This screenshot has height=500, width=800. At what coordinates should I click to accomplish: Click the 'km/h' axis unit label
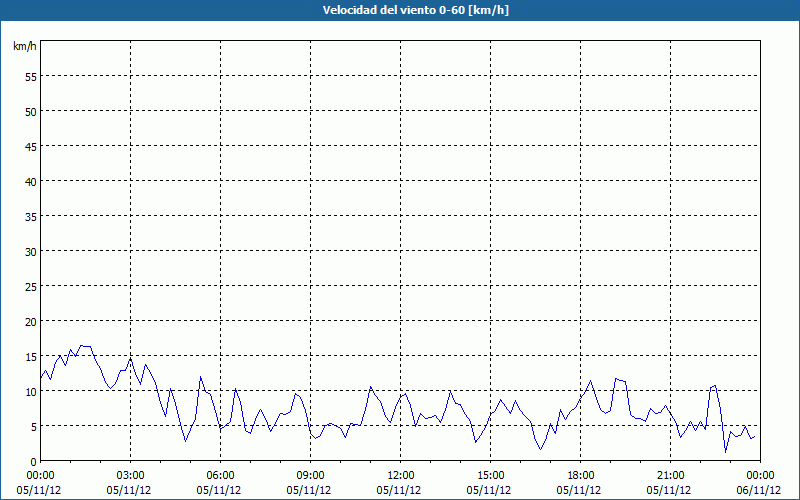(24, 46)
